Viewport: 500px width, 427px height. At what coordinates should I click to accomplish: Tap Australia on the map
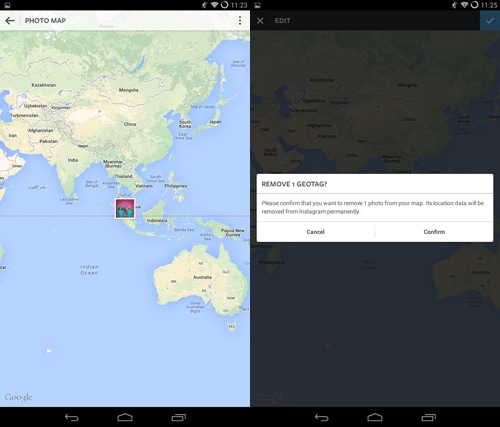click(202, 277)
